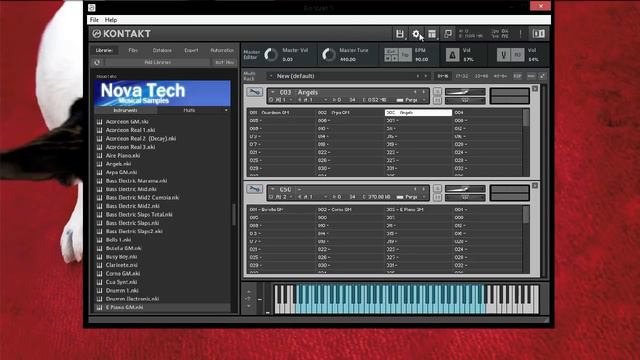The image size is (640, 360).
Task: Show rack page 33-48
Action: 481,76
